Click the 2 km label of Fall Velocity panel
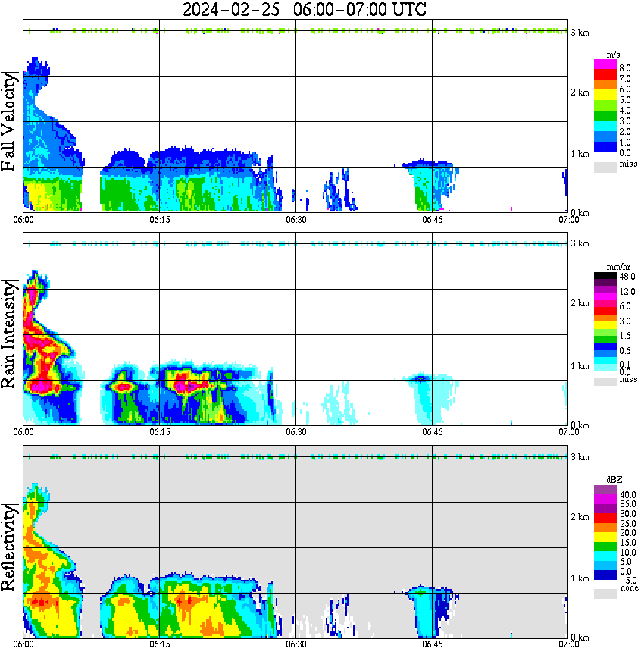Screen dimensions: 644x658 pyautogui.click(x=580, y=92)
